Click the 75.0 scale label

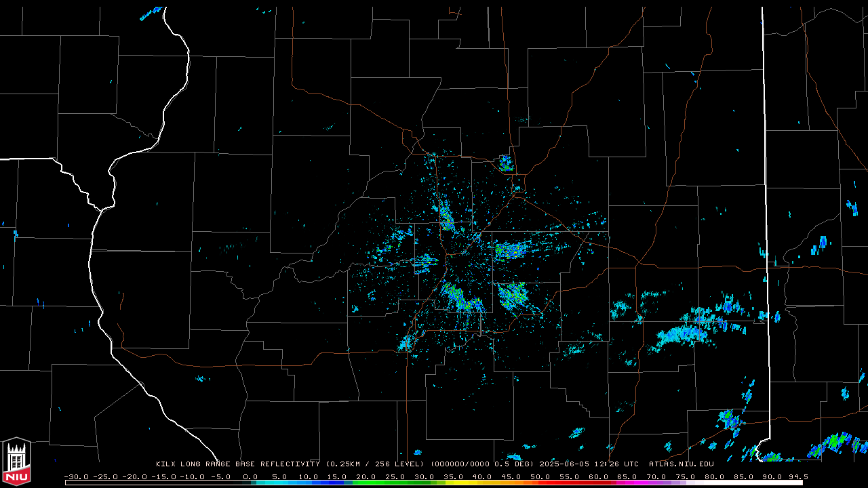[686, 476]
